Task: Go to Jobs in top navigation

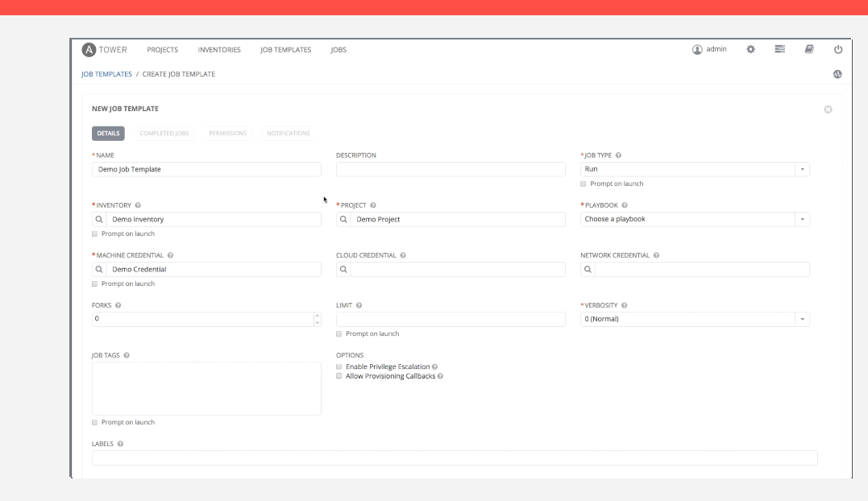Action: [x=338, y=50]
